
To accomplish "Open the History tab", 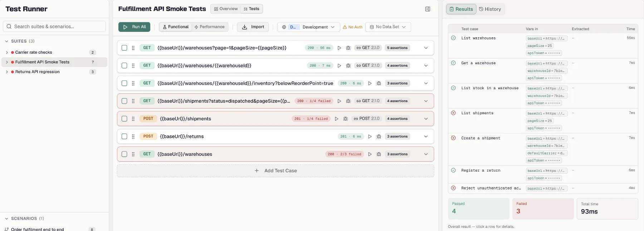I will click(490, 9).
